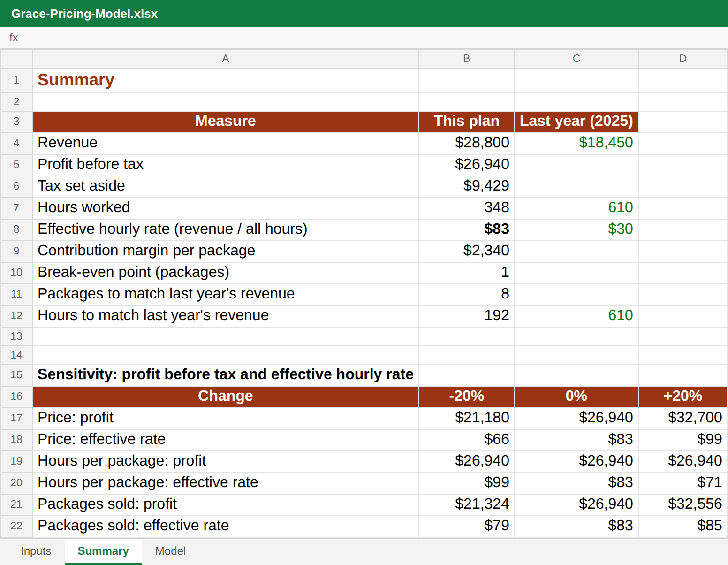Select the 'Profit before tax' label cell

226,165
